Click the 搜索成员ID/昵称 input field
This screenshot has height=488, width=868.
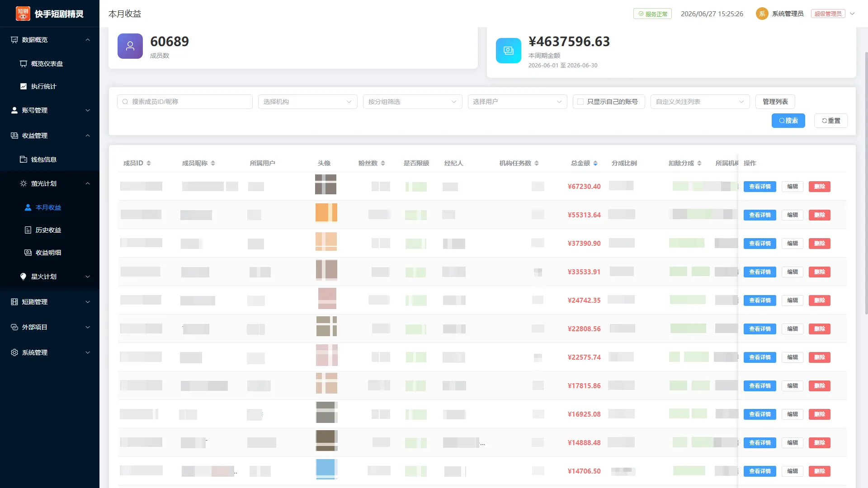185,102
